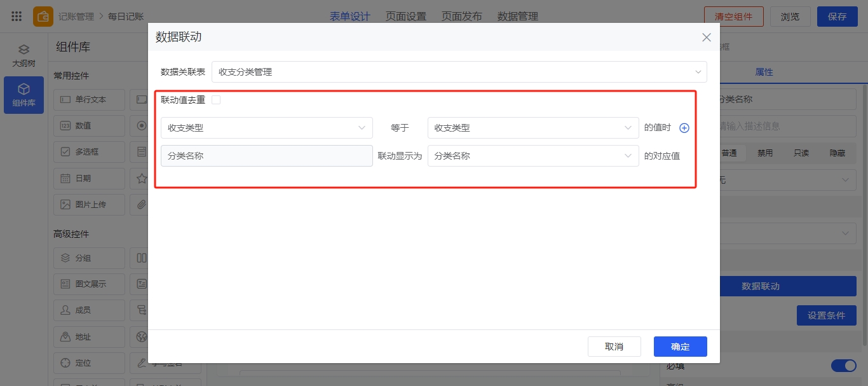Image resolution: width=868 pixels, height=386 pixels.
Task: Pick the 图片上传 component
Action: coord(90,205)
